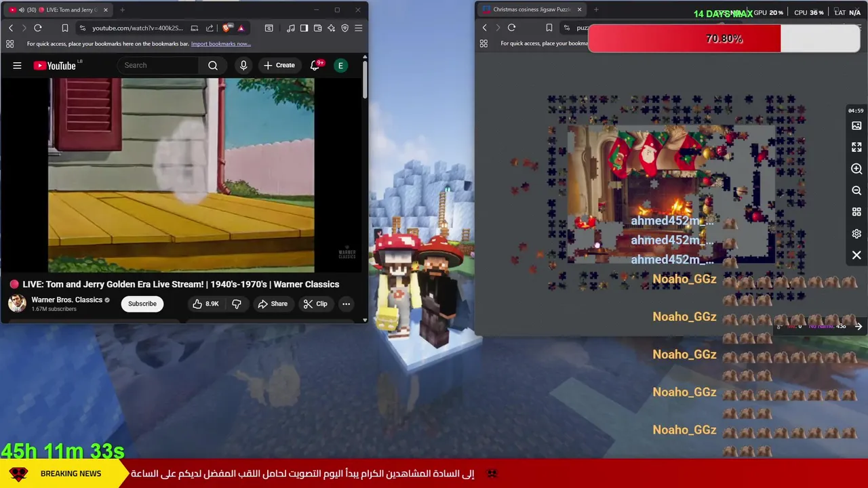Open Brave VPN shield icon
This screenshot has height=488, width=868.
[344, 28]
